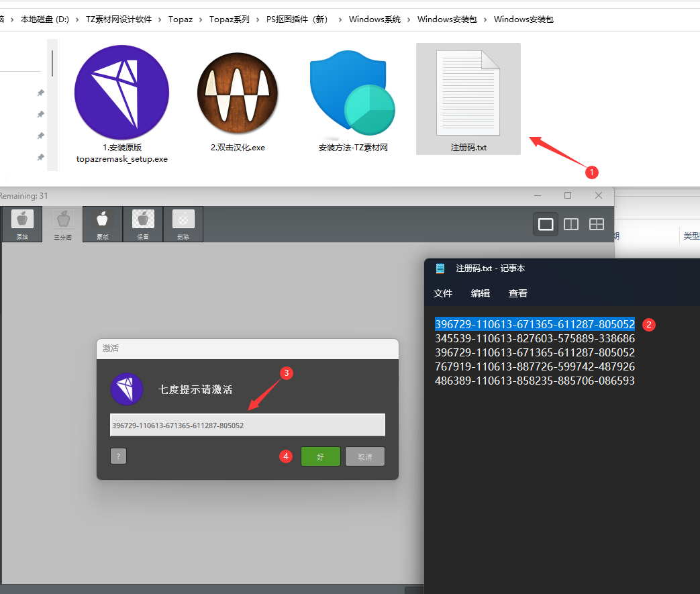The image size is (700, 594).
Task: Select the 删除 (Cut) view mode
Action: click(183, 224)
